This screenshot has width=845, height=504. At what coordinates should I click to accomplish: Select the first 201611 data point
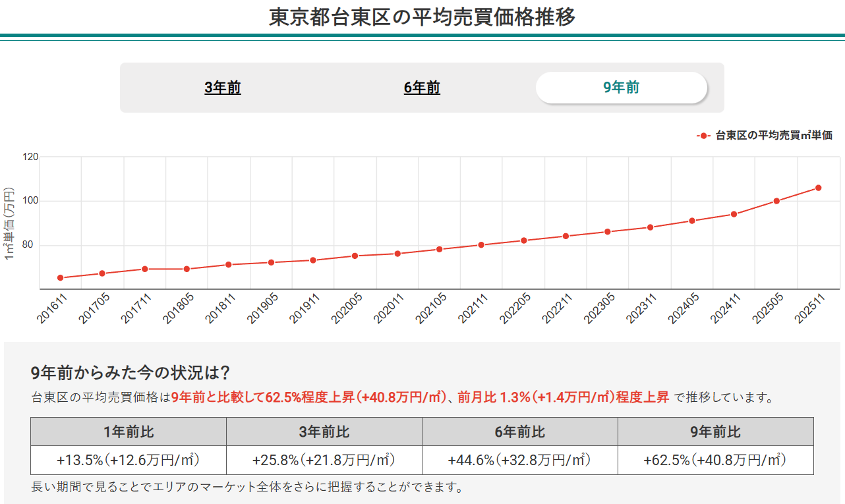click(59, 277)
